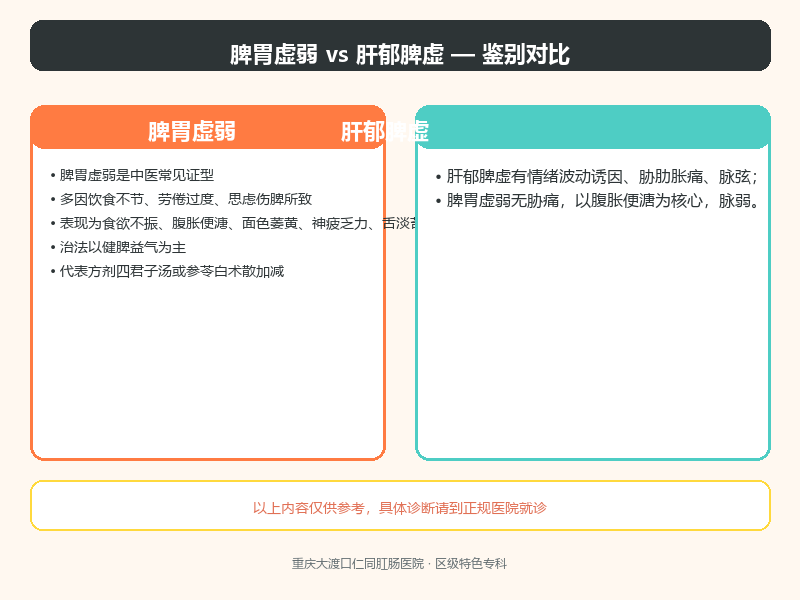
Task: Click the disclaimer 以上内容仅供参考，具体诊断请到正规医院就诊
Action: (x=399, y=508)
